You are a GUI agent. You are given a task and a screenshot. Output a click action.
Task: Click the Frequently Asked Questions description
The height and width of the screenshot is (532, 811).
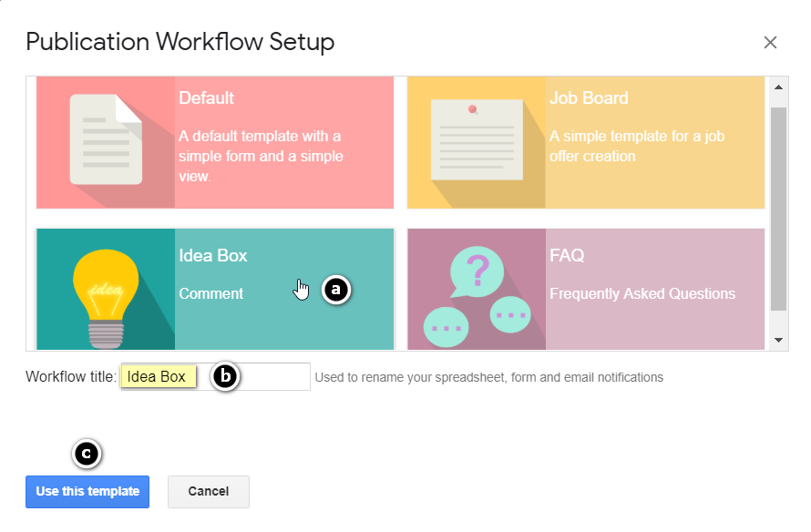click(642, 294)
